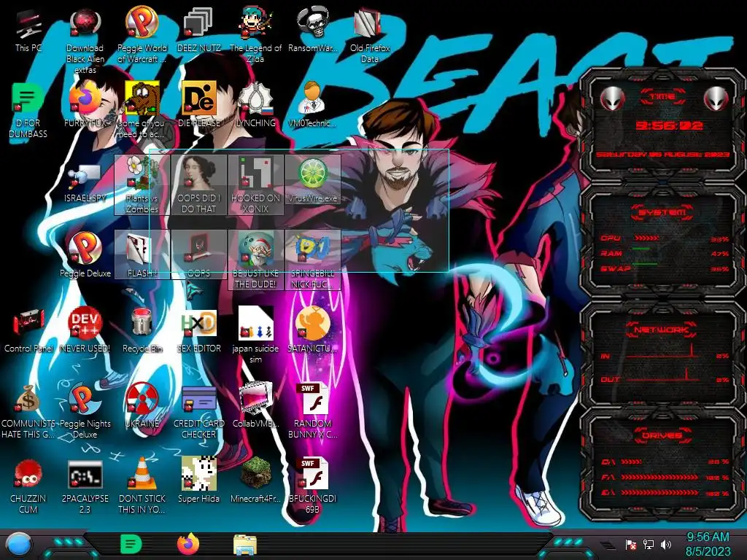747x560 pixels.
Task: Launch the Super Hilda shortcut
Action: pyautogui.click(x=198, y=480)
